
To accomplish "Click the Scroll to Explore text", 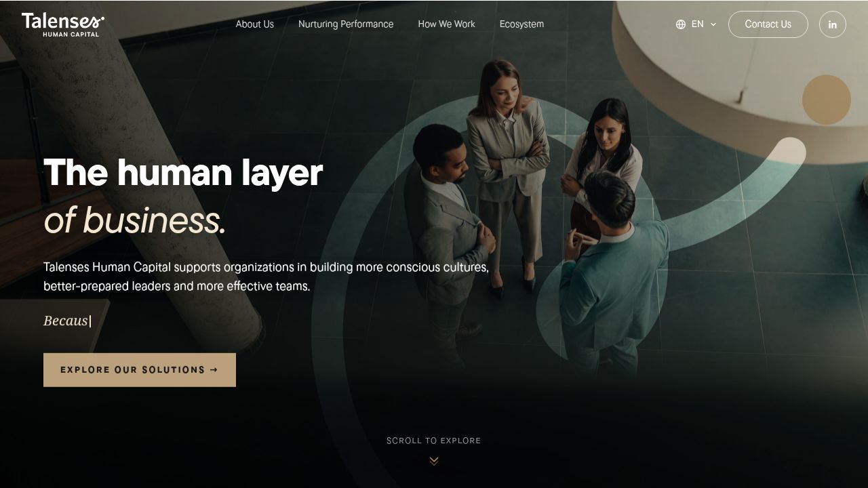I will [x=434, y=441].
